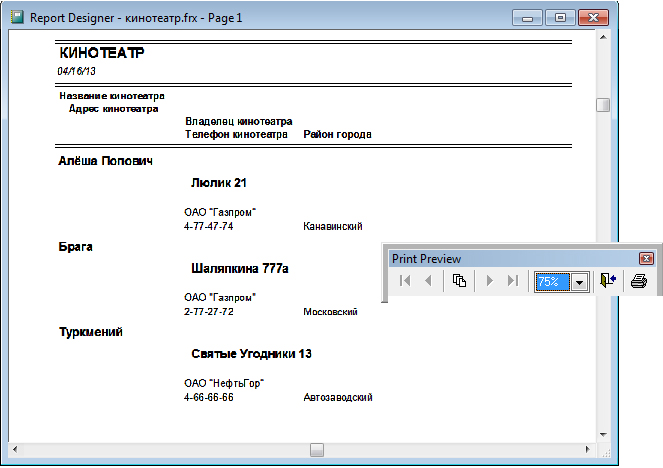663x468 pixels.
Task: Click header Адрес кинотеатра
Action: [x=113, y=109]
